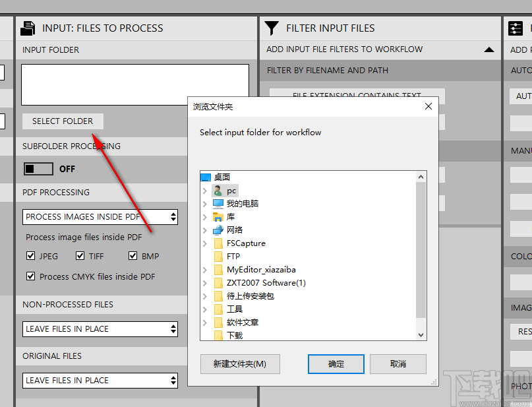532x407 pixels.
Task: Click File Extension Contains Text filter button
Action: [357, 93]
